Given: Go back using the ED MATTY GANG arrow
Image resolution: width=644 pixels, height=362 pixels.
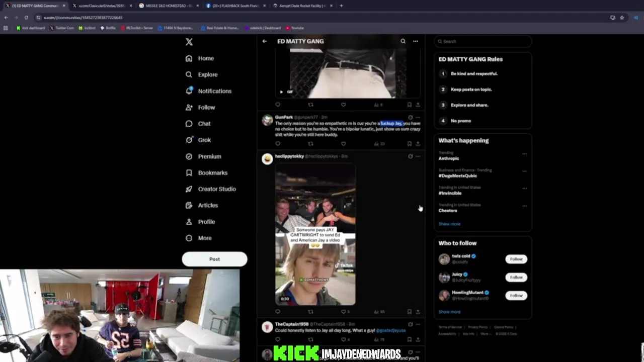Looking at the screenshot, I should point(265,41).
